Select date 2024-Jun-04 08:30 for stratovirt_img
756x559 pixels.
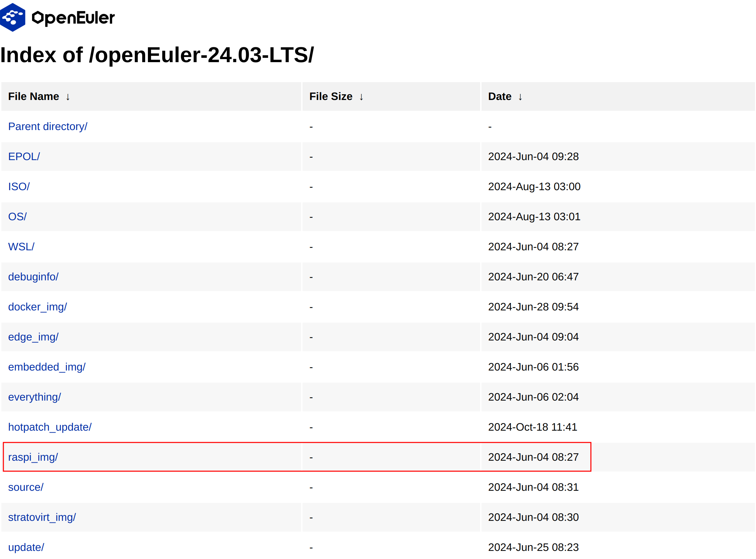coord(533,518)
